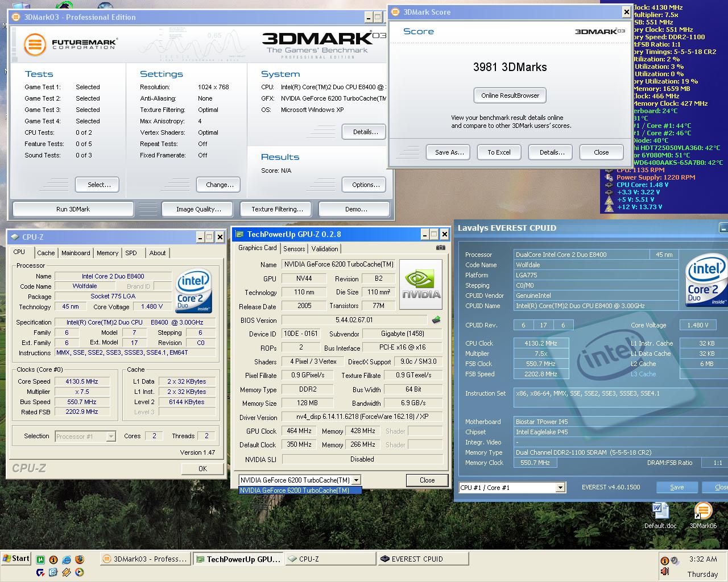
Task: Open the Windows Start menu
Action: tap(16, 558)
